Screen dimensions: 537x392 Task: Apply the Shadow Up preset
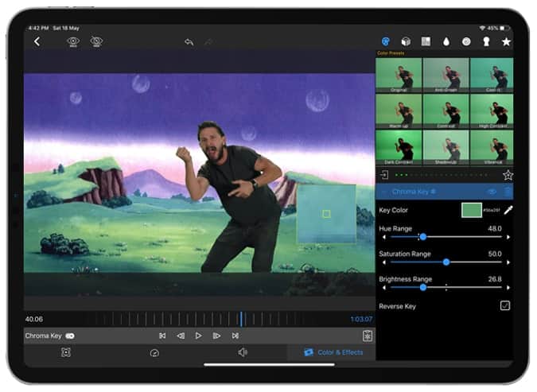(x=446, y=147)
